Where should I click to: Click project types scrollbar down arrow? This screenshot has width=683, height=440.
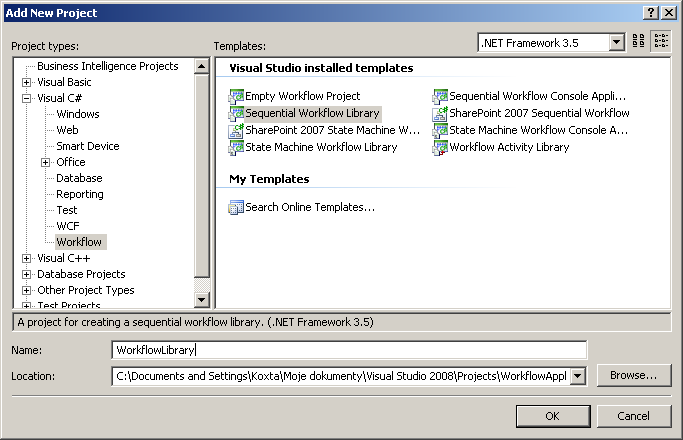tap(202, 299)
